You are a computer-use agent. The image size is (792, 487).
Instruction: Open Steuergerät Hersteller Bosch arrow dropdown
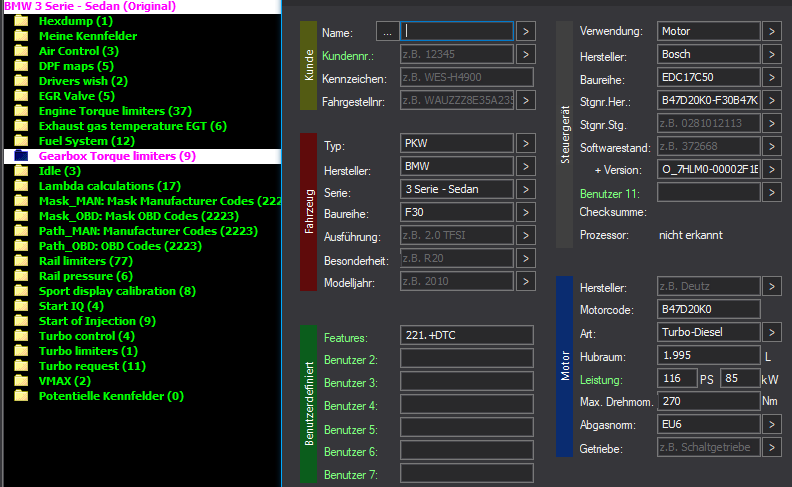coord(772,54)
